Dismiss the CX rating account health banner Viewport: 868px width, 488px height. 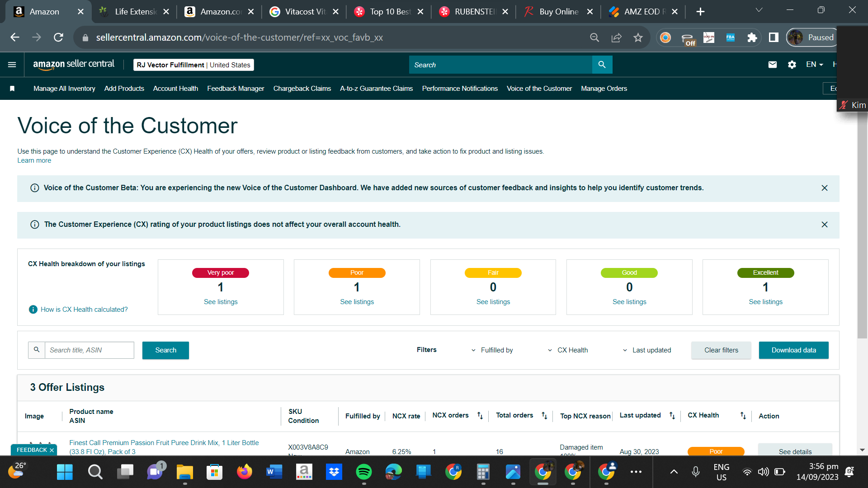click(825, 225)
